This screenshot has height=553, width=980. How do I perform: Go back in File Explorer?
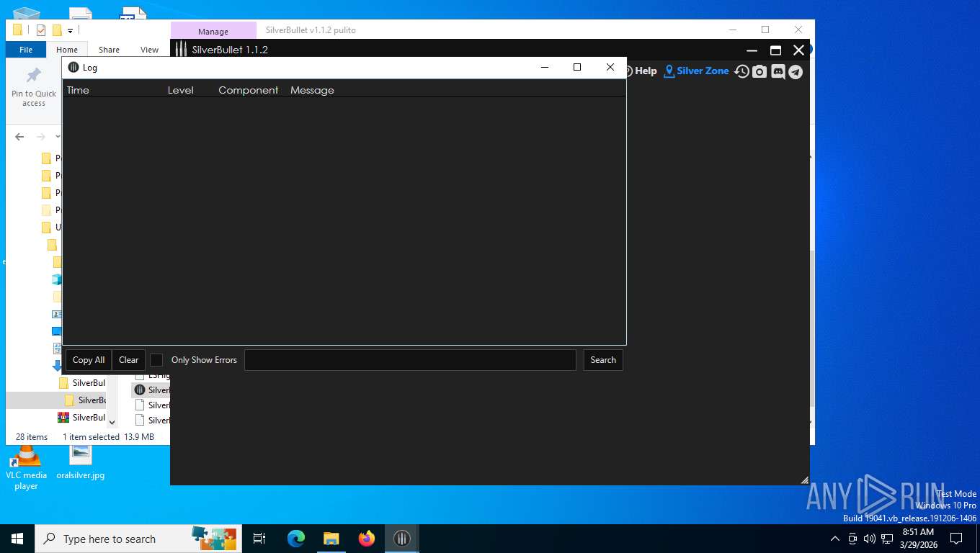click(19, 137)
